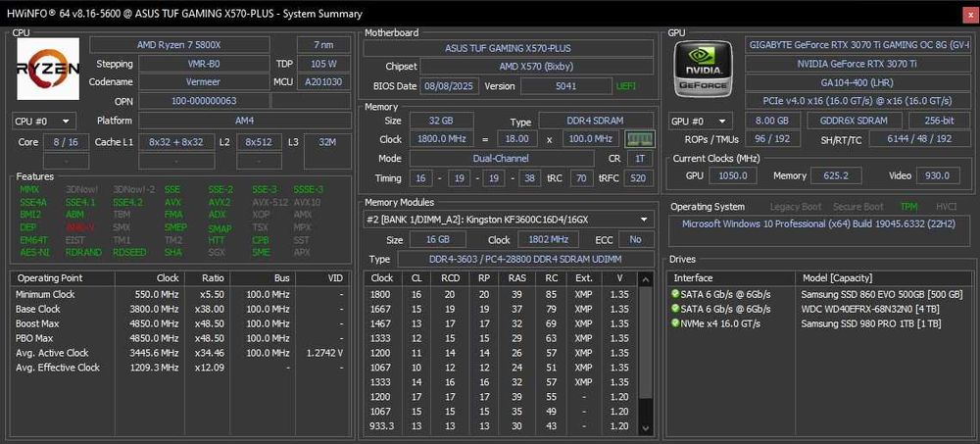
Task: Open the GPU #0 selector dropdown
Action: coord(703,122)
